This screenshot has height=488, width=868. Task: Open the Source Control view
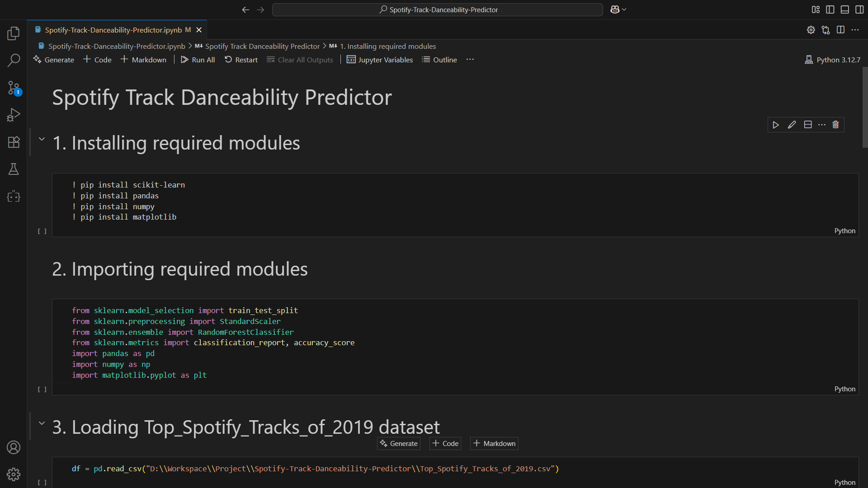pyautogui.click(x=14, y=88)
